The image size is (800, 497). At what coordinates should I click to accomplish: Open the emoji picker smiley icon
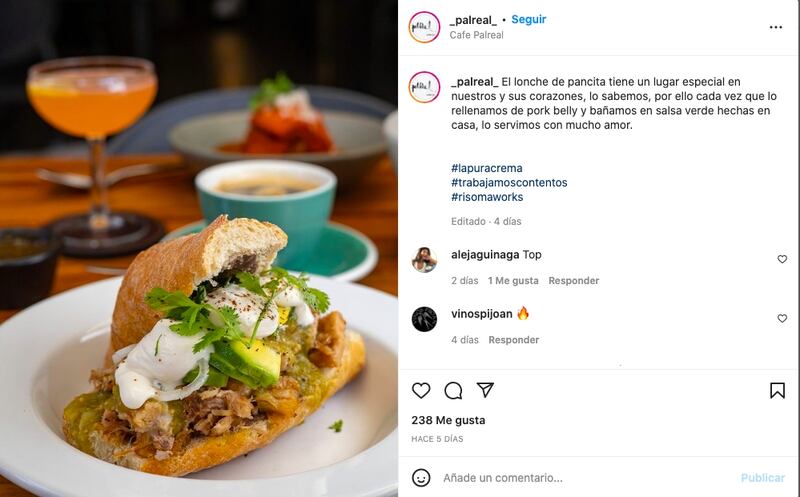click(421, 478)
